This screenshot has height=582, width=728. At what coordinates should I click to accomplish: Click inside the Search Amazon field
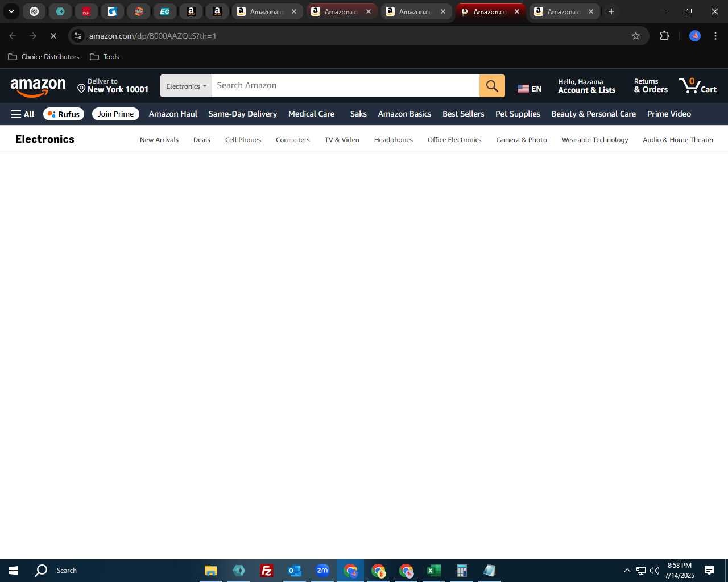(x=345, y=86)
